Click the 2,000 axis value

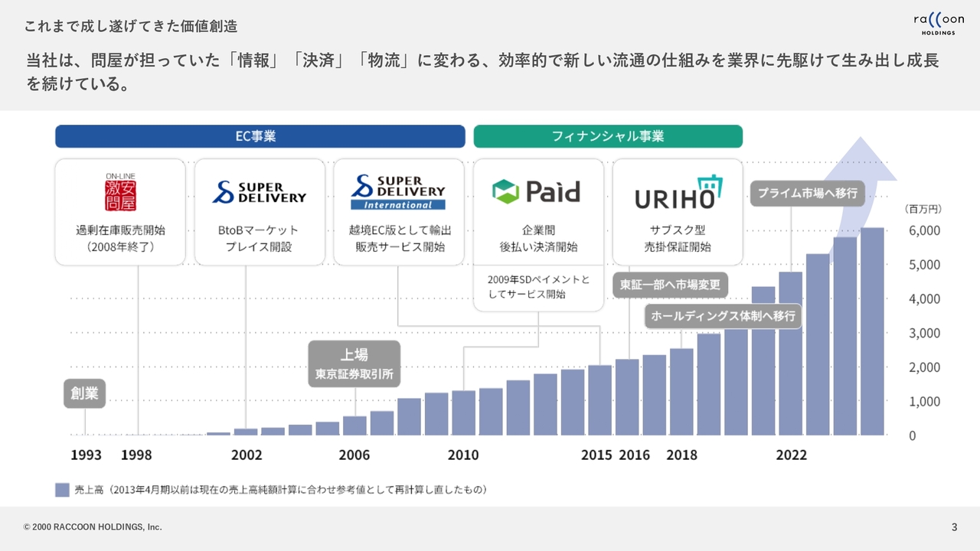point(924,367)
